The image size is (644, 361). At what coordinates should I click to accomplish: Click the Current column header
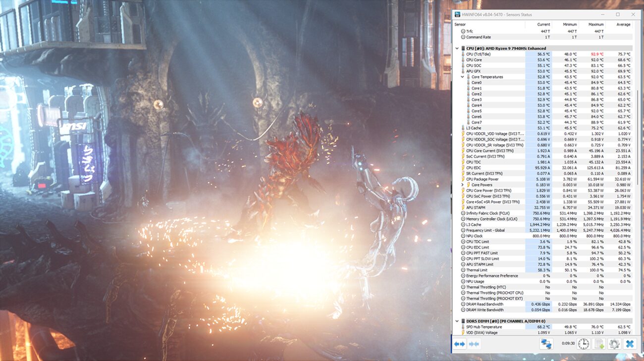(538, 24)
